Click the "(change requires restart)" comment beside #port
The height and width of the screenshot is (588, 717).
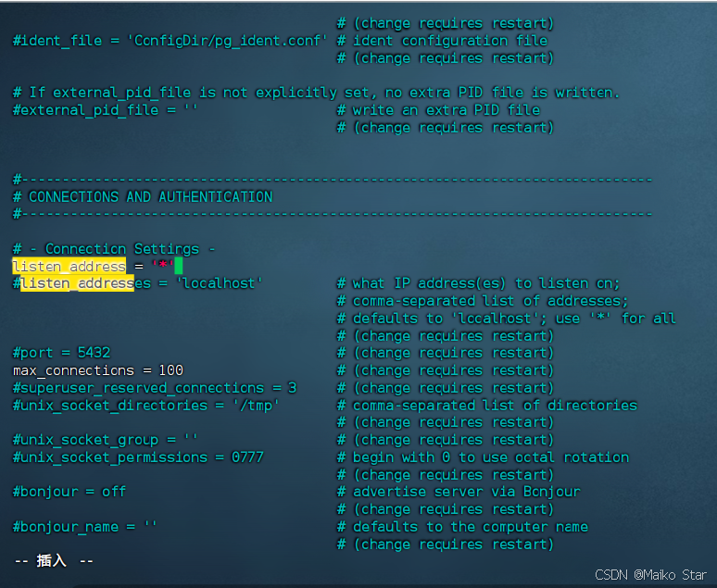(x=446, y=353)
